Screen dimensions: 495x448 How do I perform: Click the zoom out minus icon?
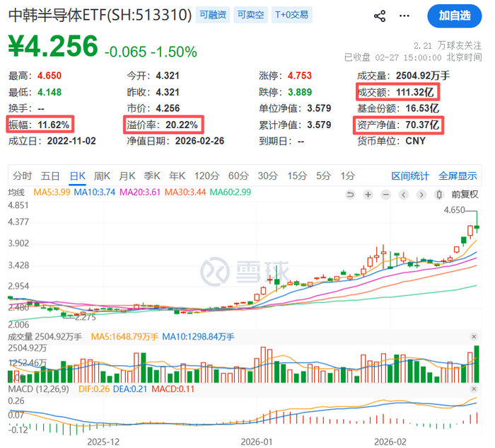click(x=386, y=195)
